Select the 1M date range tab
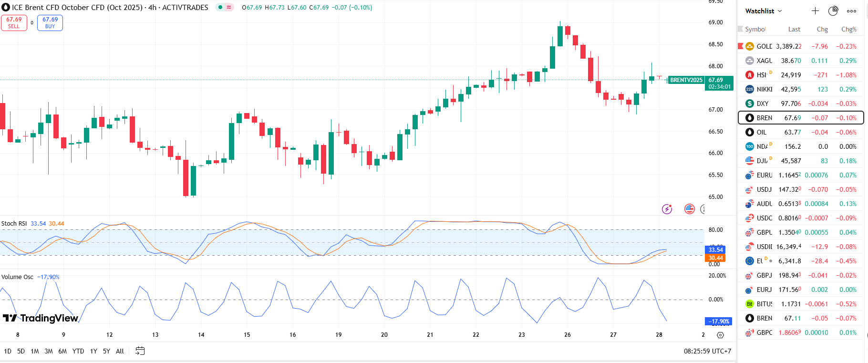 (35, 351)
